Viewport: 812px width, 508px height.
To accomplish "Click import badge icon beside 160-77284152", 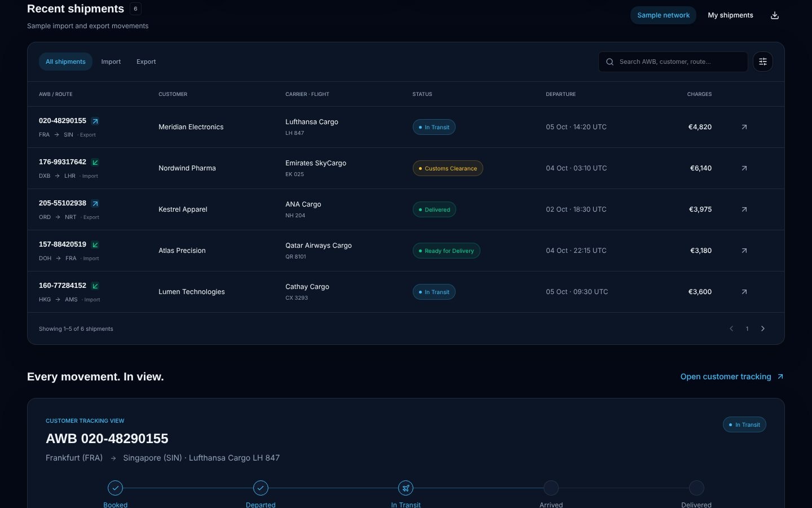I will [95, 286].
